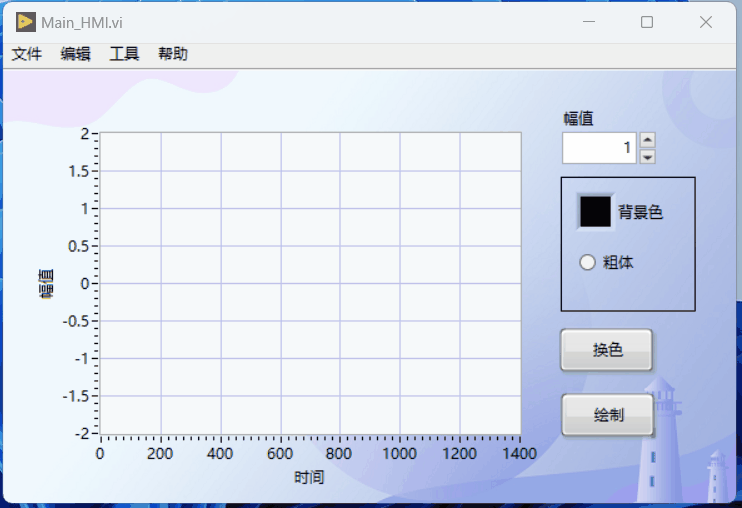Click the 绘制 button
The height and width of the screenshot is (508, 742).
(x=608, y=415)
